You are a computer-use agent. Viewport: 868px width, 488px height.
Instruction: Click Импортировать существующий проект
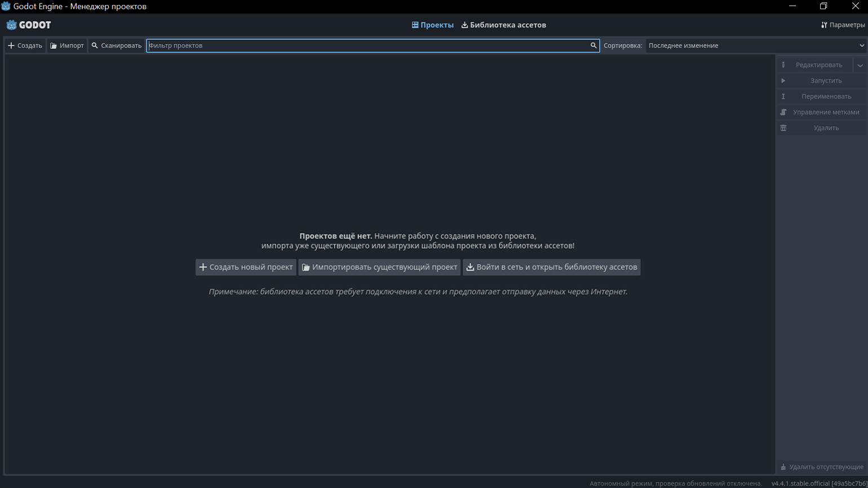click(x=379, y=267)
